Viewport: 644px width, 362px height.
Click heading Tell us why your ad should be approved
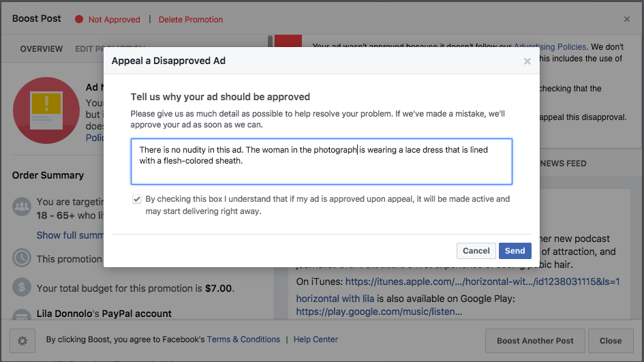220,97
